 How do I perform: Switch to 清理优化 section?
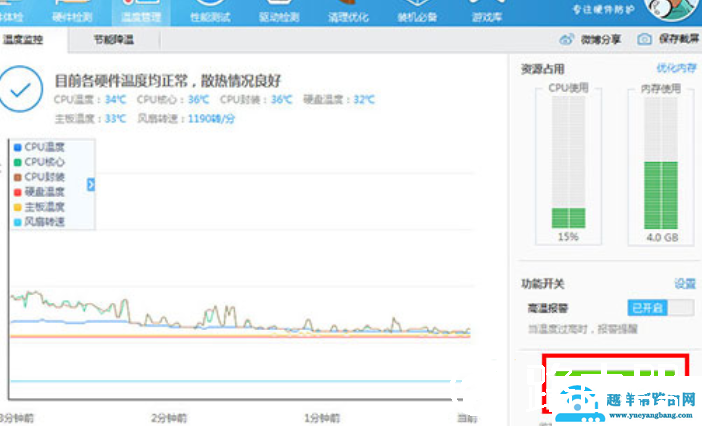click(x=348, y=12)
